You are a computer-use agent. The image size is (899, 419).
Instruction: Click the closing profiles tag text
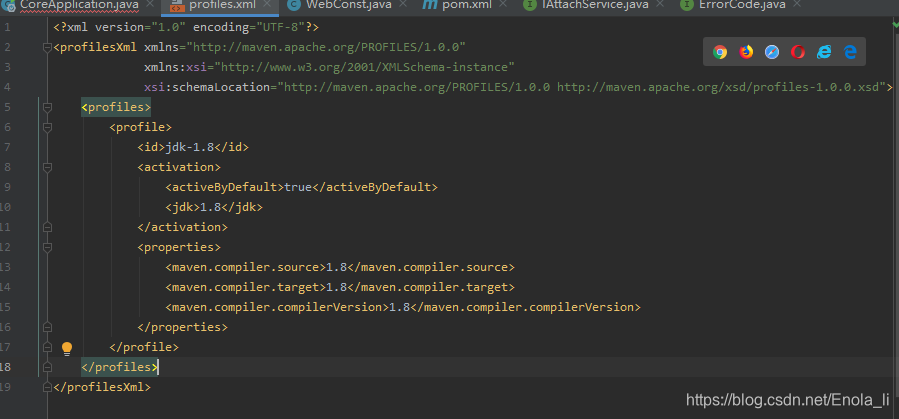(119, 367)
